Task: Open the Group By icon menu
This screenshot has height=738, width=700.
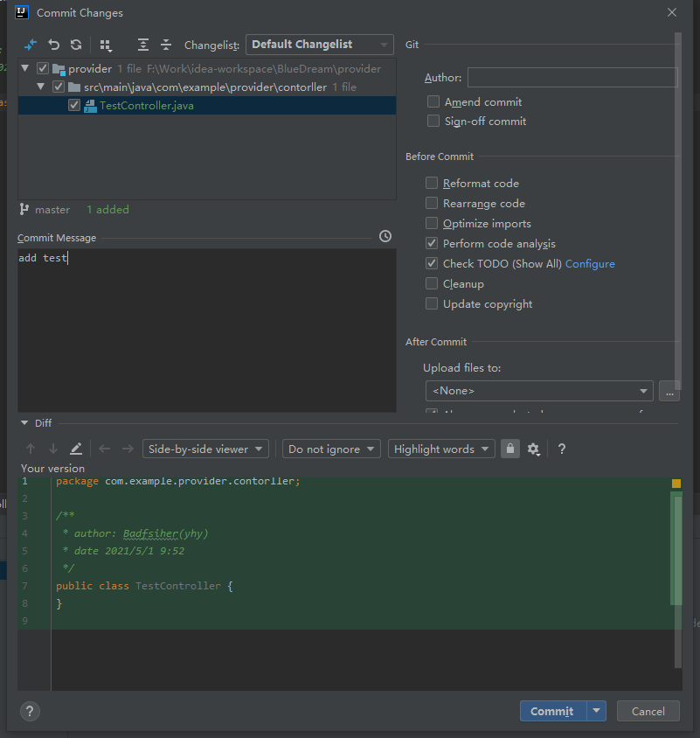Action: pyautogui.click(x=106, y=45)
